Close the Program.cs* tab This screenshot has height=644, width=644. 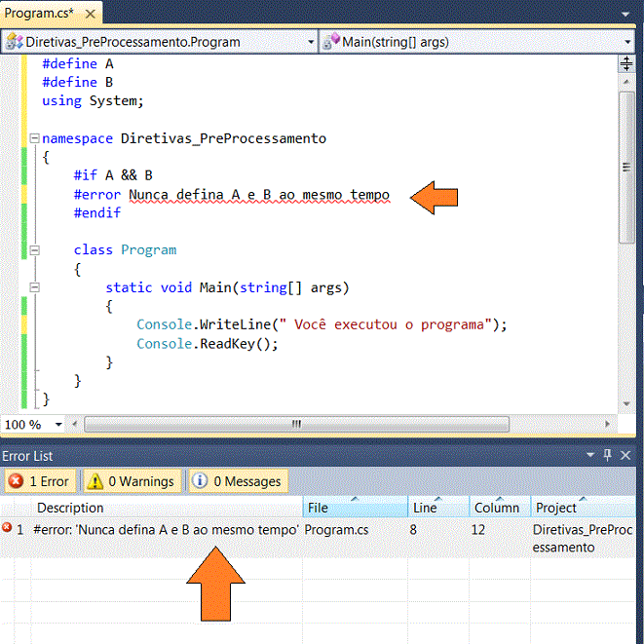[90, 14]
